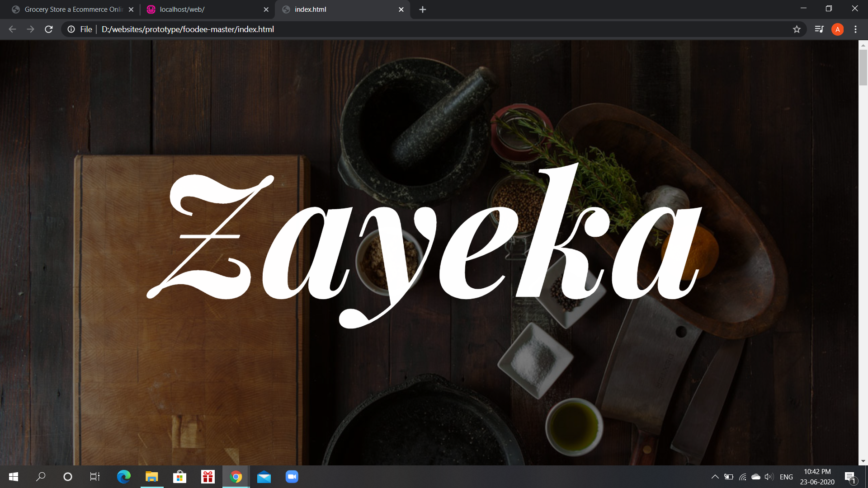Open the Start menu

coord(13,477)
